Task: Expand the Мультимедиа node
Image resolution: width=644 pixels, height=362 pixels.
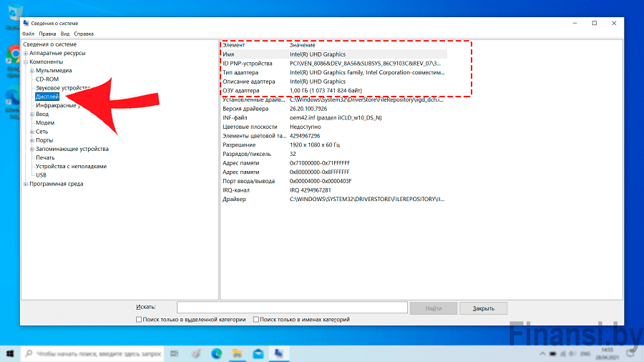Action: [32, 71]
